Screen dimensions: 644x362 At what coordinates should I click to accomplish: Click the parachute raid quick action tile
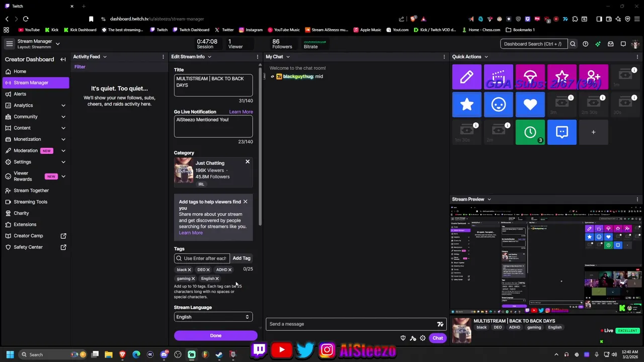[x=530, y=77]
